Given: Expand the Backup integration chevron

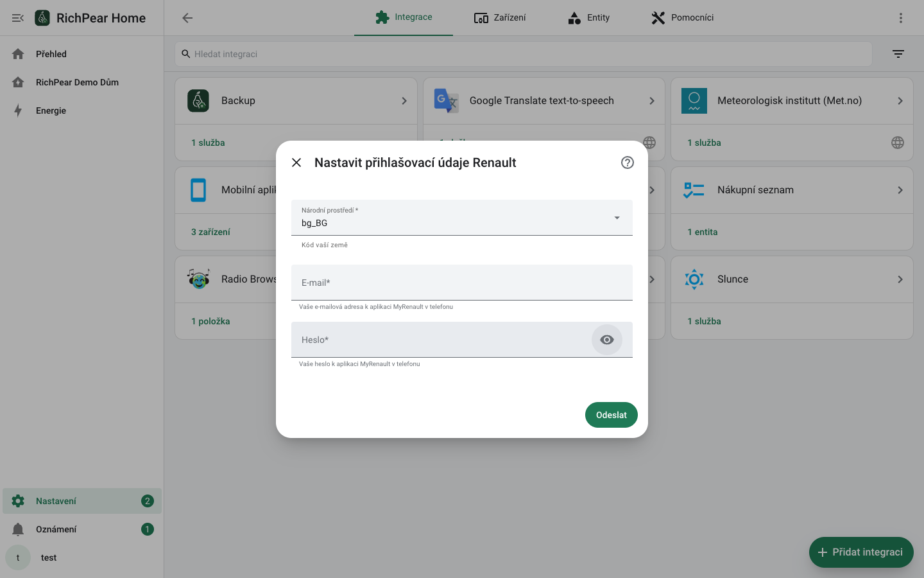Looking at the screenshot, I should tap(404, 101).
